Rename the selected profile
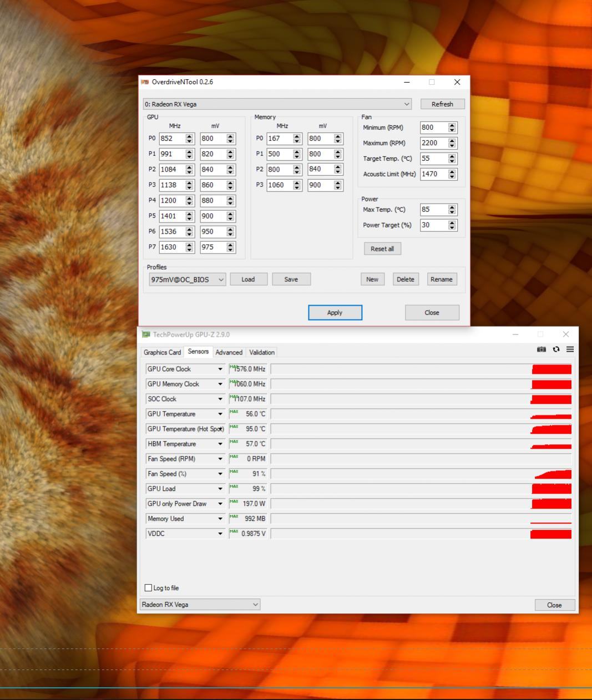The width and height of the screenshot is (592, 700). (442, 280)
